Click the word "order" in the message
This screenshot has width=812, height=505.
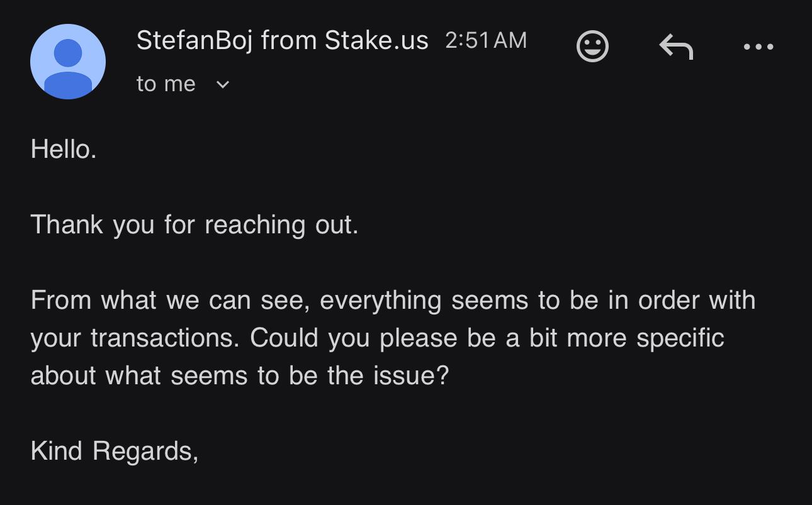(x=668, y=300)
